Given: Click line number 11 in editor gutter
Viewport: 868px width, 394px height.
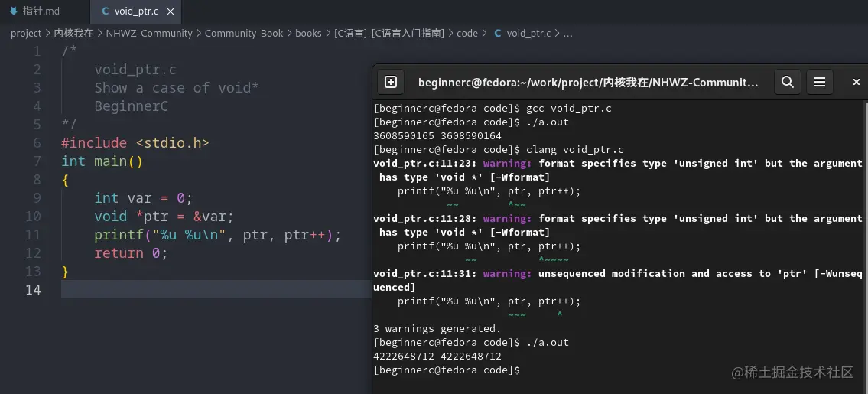Looking at the screenshot, I should click(x=33, y=234).
